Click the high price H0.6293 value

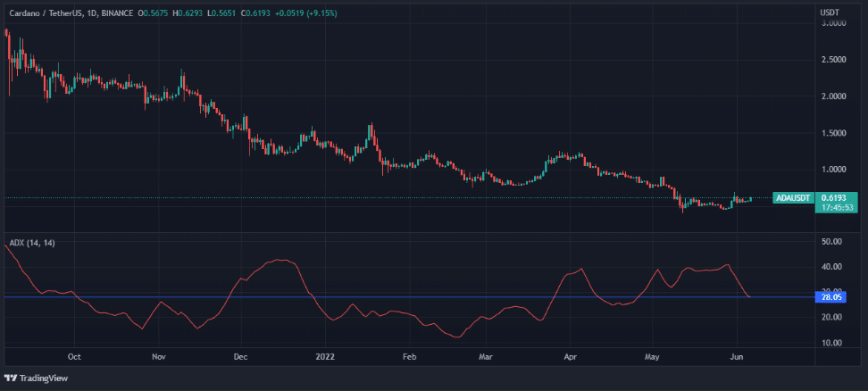click(x=188, y=12)
